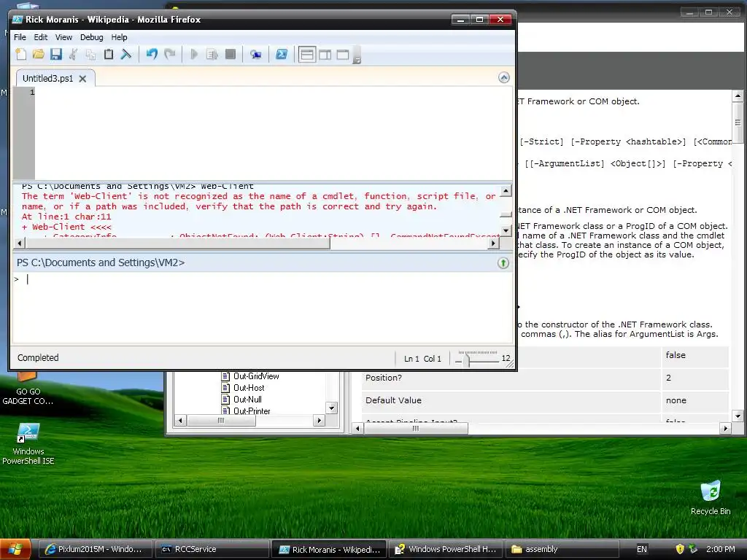Image resolution: width=747 pixels, height=560 pixels.
Task: Click help tree scroll down arrow
Action: 332,408
